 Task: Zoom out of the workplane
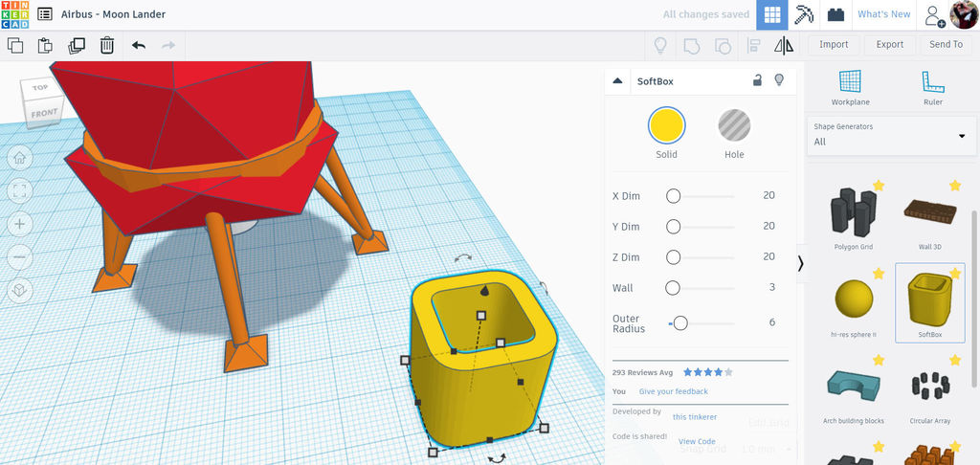tap(19, 256)
